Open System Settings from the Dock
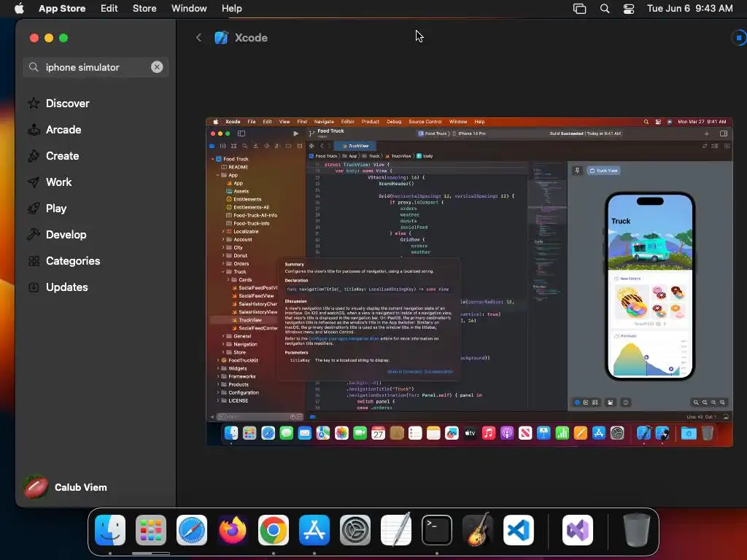747x560 pixels. 355,530
